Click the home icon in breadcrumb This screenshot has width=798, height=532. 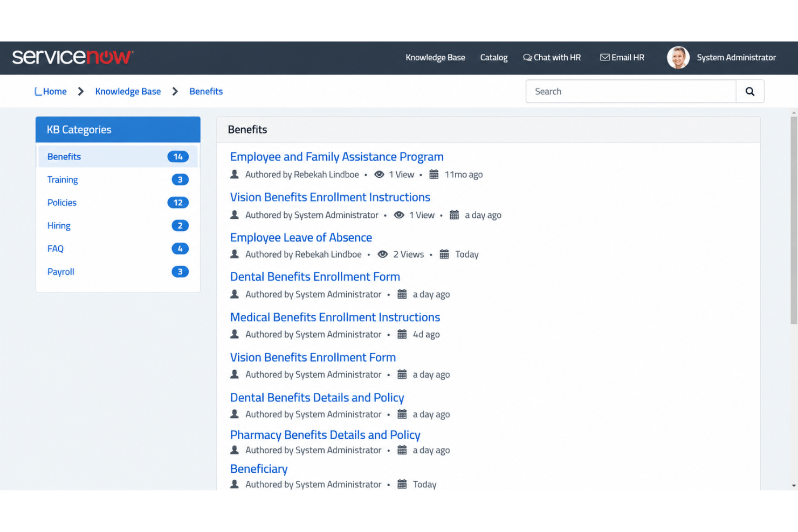click(38, 92)
